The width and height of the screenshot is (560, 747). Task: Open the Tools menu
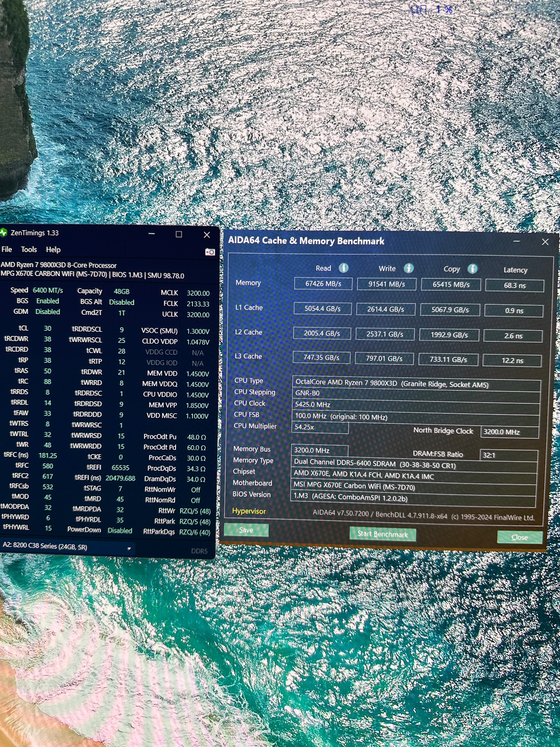(x=29, y=250)
